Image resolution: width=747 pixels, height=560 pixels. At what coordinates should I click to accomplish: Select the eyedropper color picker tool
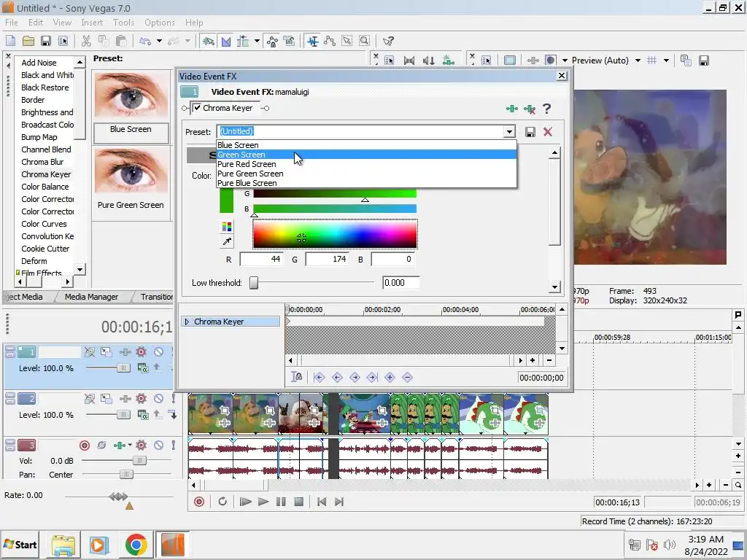(x=227, y=241)
